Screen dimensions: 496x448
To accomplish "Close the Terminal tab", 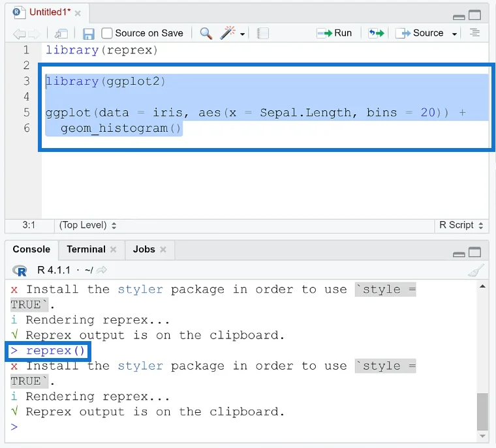I will coord(113,250).
